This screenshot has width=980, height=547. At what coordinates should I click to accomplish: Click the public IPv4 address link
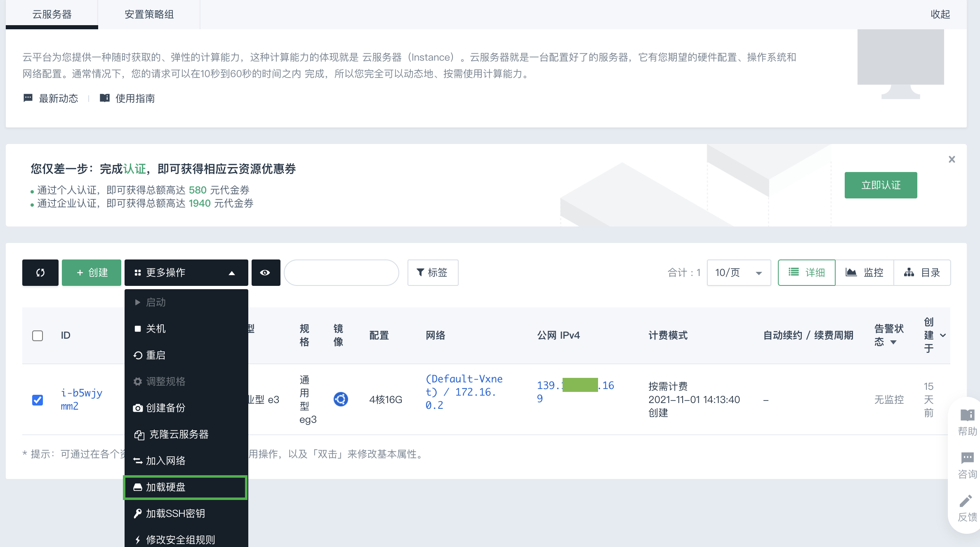click(x=575, y=392)
